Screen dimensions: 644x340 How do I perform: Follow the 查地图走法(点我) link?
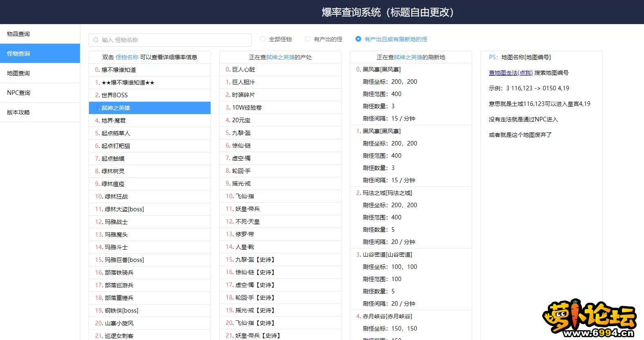511,73
